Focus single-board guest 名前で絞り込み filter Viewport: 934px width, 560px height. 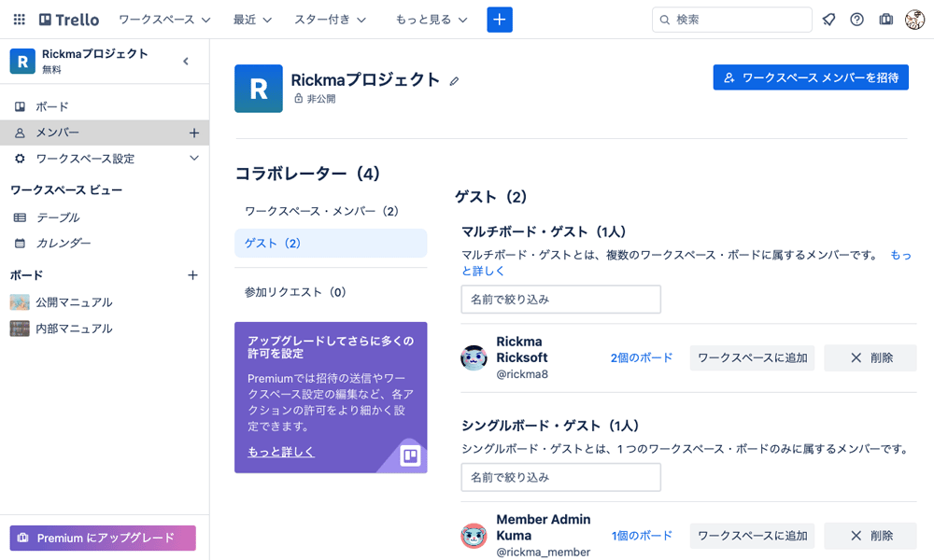560,477
